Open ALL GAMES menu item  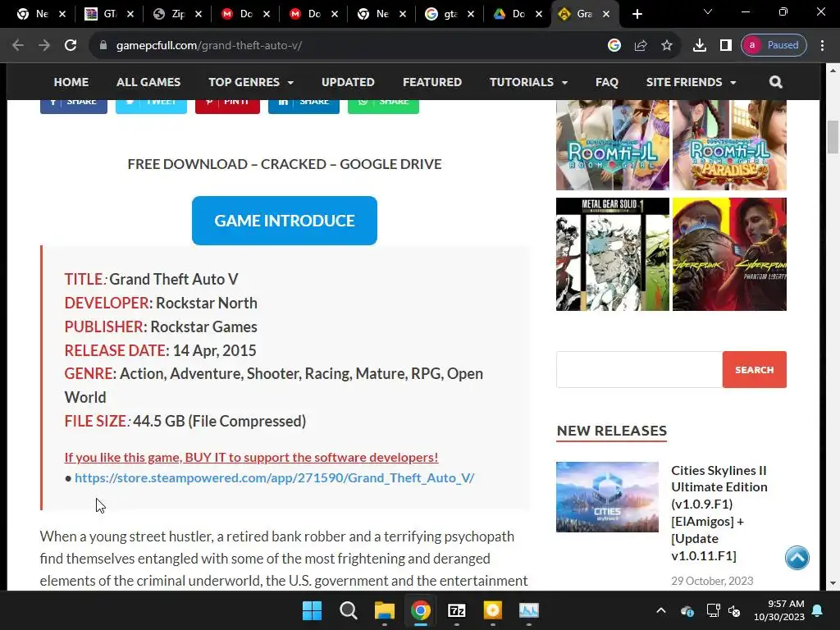148,82
